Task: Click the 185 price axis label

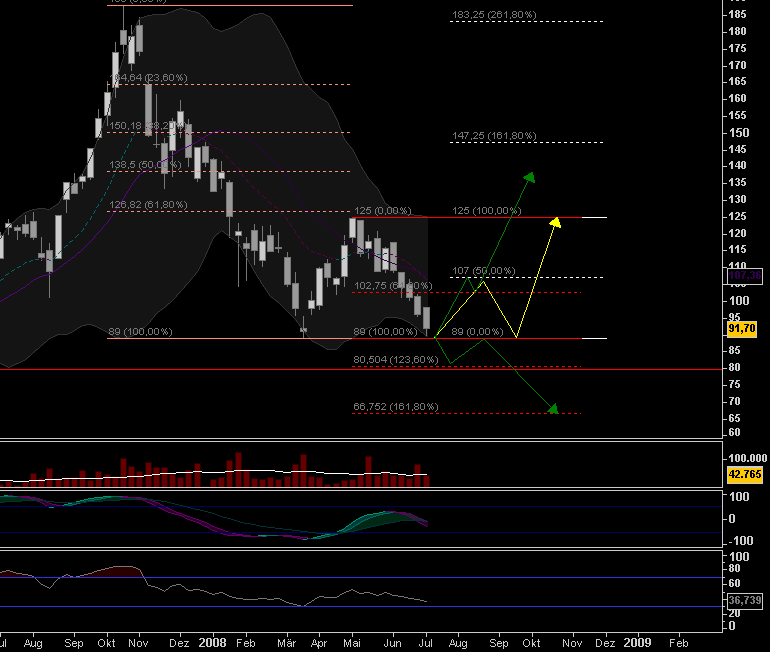Action: pyautogui.click(x=737, y=15)
